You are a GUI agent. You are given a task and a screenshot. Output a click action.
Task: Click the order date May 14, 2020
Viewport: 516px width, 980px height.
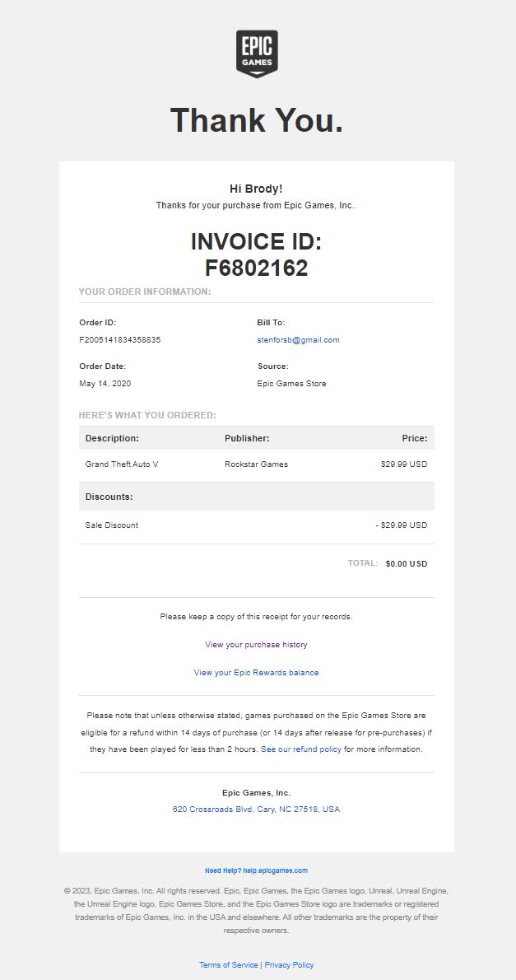pyautogui.click(x=105, y=384)
